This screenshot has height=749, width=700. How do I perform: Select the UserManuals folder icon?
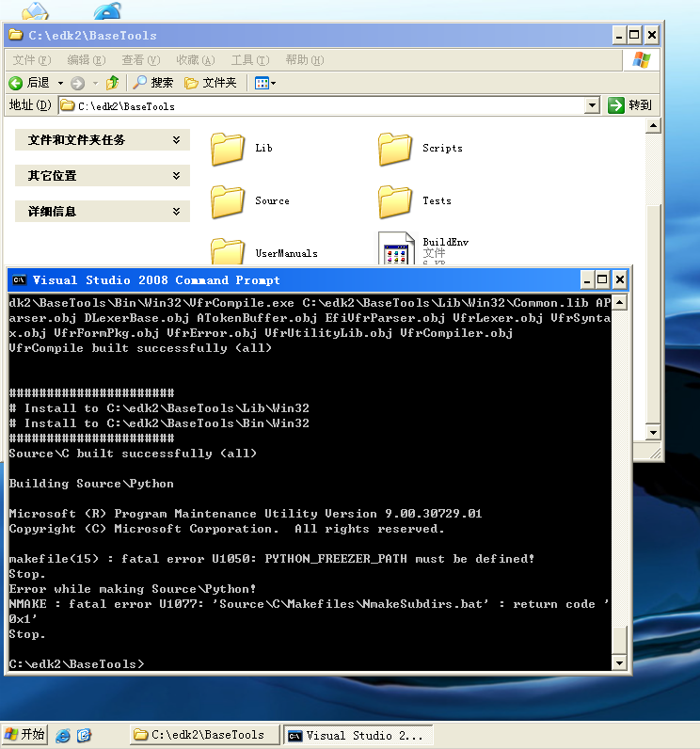tap(228, 251)
